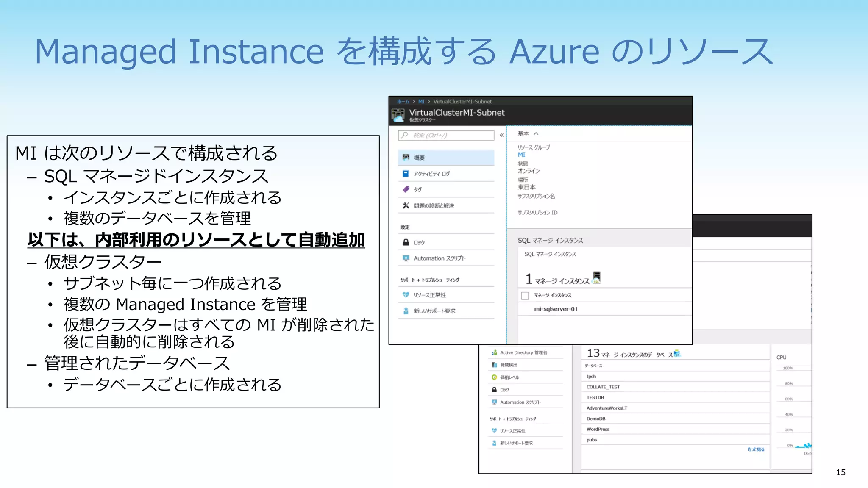Screen dimensions: 868x488
Task: Open 新しいサポート要求 in VirtualClusterMI-Subnet sidebar
Action: (446, 311)
